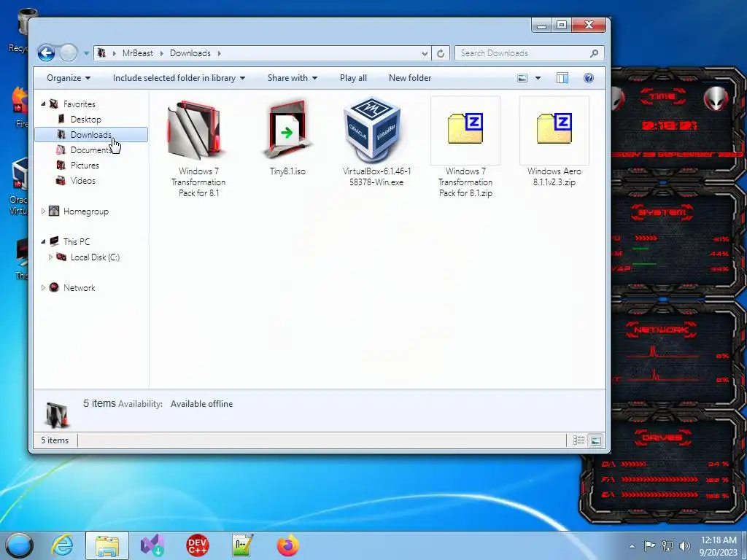Click the Favorites header in navigation pane

pyautogui.click(x=79, y=104)
